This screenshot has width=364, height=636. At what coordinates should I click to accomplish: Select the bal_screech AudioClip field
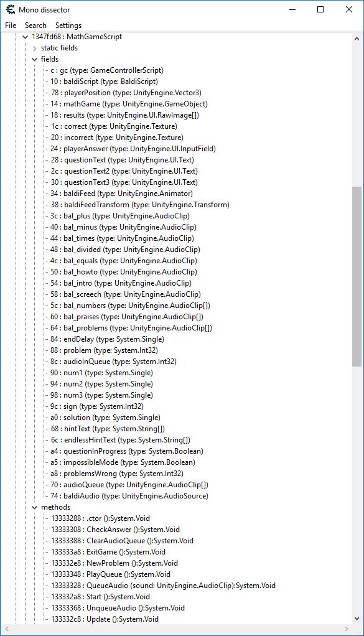[x=126, y=294]
